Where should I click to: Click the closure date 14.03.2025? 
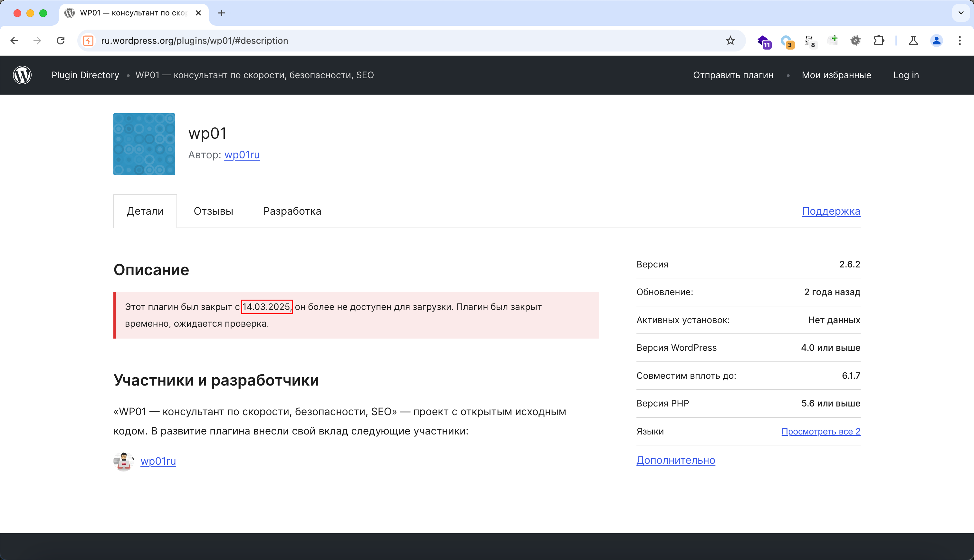point(267,307)
